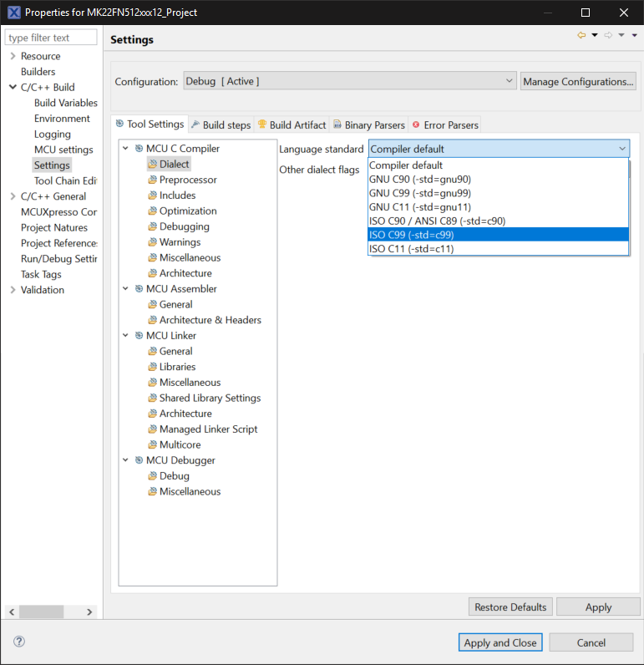Choose GNU C99 (-std=gnu99) option
This screenshot has width=644, height=665.
point(498,193)
